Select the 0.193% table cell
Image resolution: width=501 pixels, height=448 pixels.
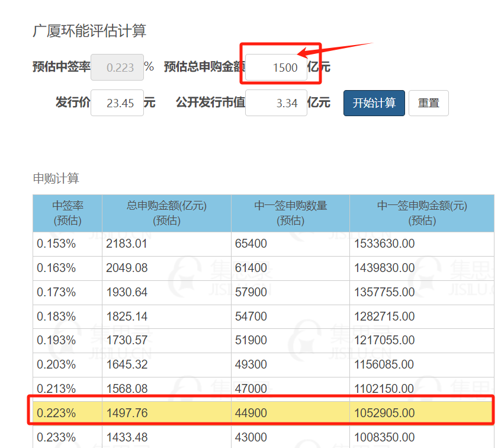pos(68,341)
